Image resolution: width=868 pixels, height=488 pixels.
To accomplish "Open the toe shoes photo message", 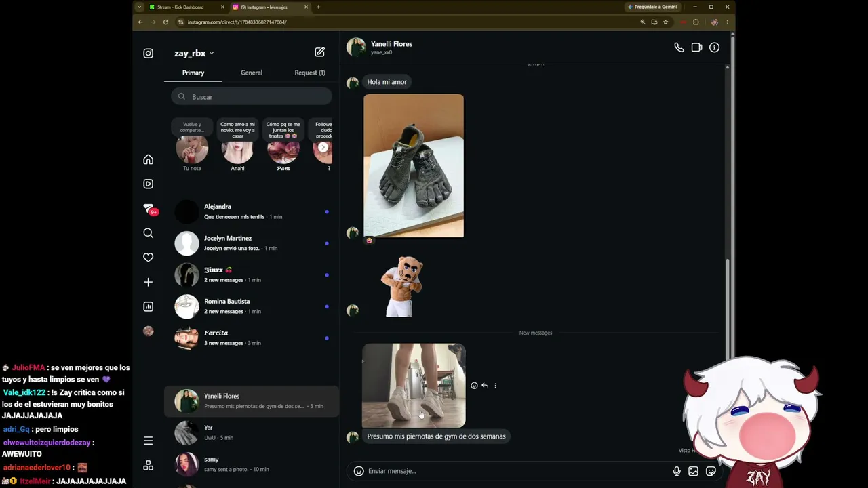I will pos(414,166).
